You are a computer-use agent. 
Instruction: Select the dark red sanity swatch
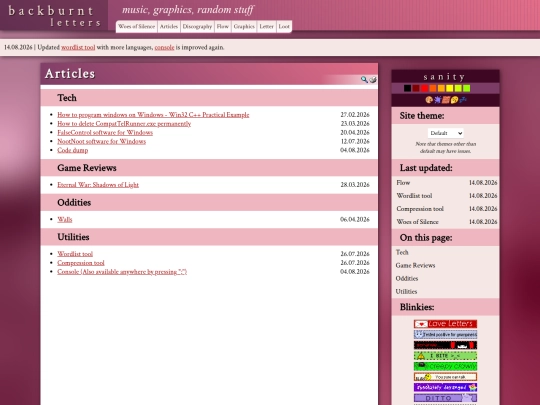pos(416,89)
